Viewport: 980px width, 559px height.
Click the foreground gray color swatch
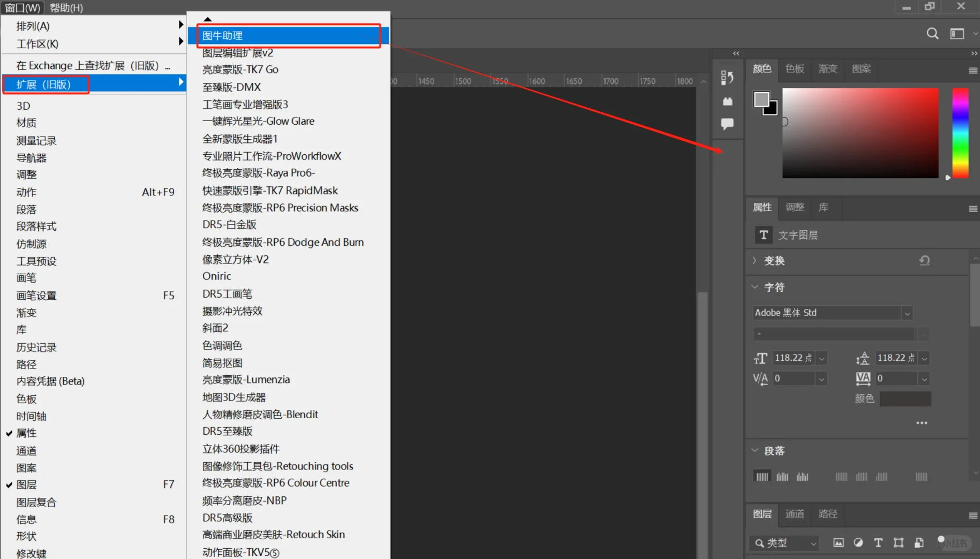pyautogui.click(x=761, y=99)
